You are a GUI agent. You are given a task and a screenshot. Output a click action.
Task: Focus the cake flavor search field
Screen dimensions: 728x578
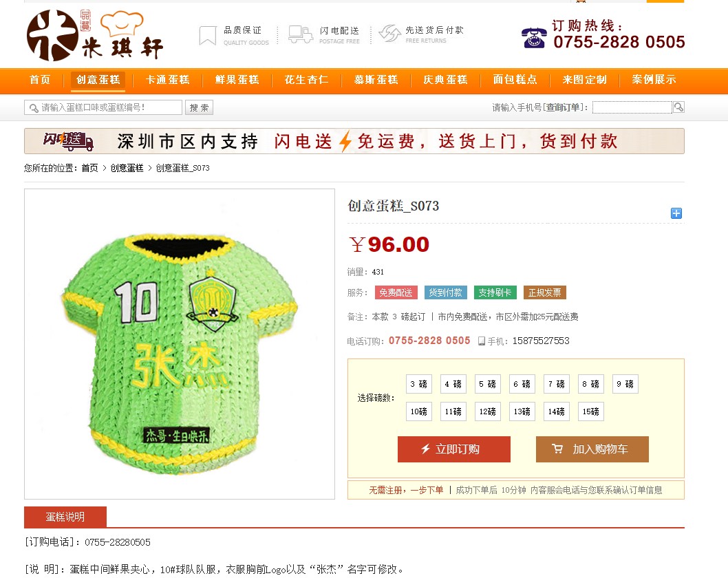pyautogui.click(x=103, y=108)
